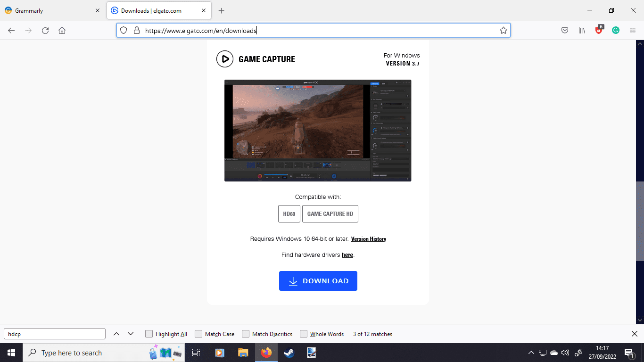Click the scrollbar down arrow
This screenshot has height=362, width=644.
(x=640, y=320)
